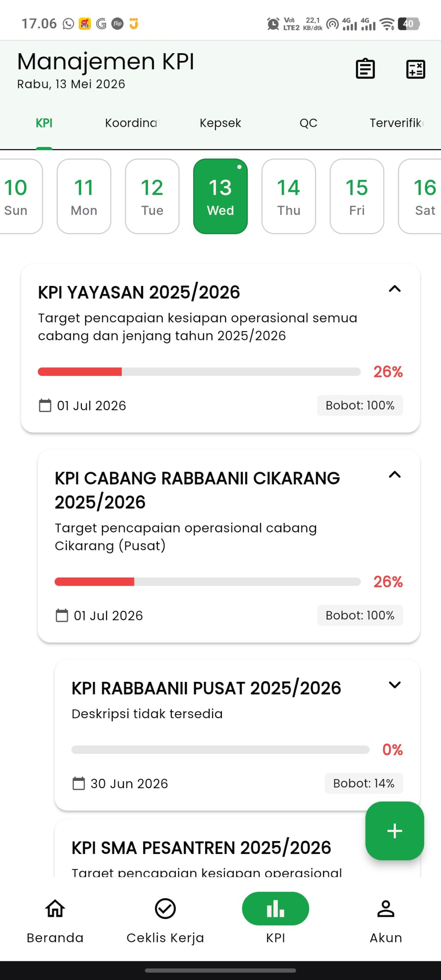The height and width of the screenshot is (980, 441).
Task: Collapse KPI CABANG RABBAANII CIKARANG card
Action: 395,475
